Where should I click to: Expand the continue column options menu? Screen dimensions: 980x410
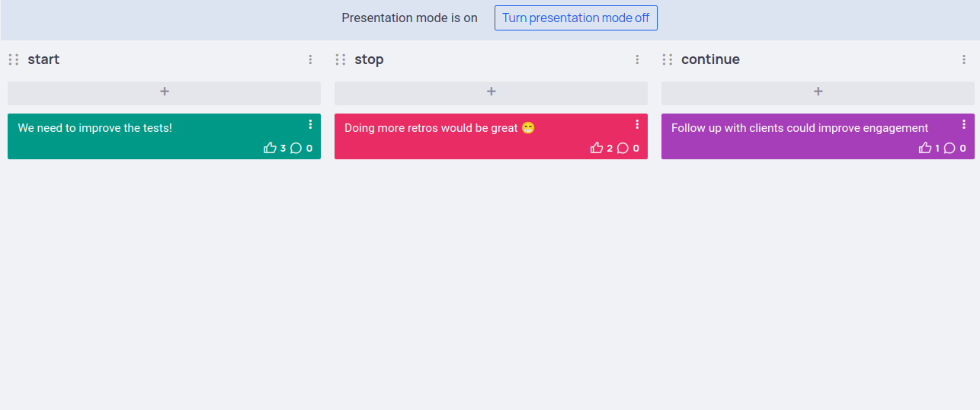(964, 59)
